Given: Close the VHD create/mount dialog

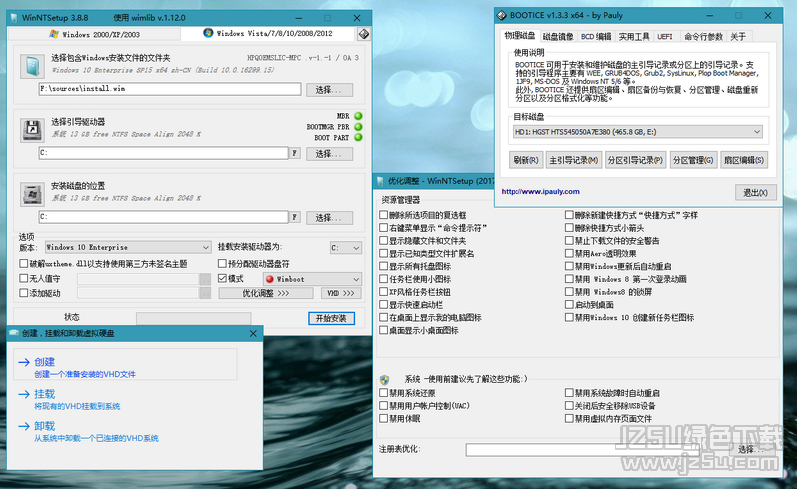Looking at the screenshot, I should click(253, 333).
